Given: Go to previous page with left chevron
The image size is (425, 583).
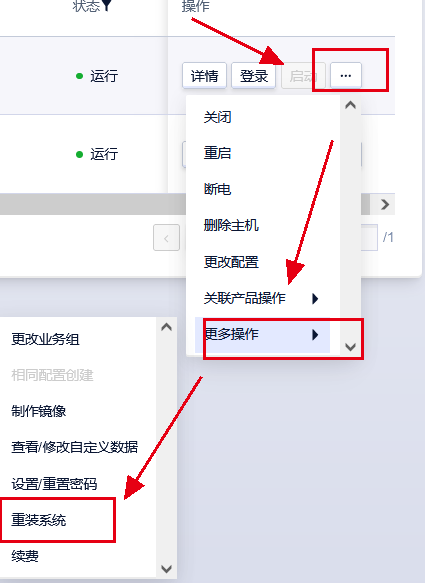Looking at the screenshot, I should 166,238.
